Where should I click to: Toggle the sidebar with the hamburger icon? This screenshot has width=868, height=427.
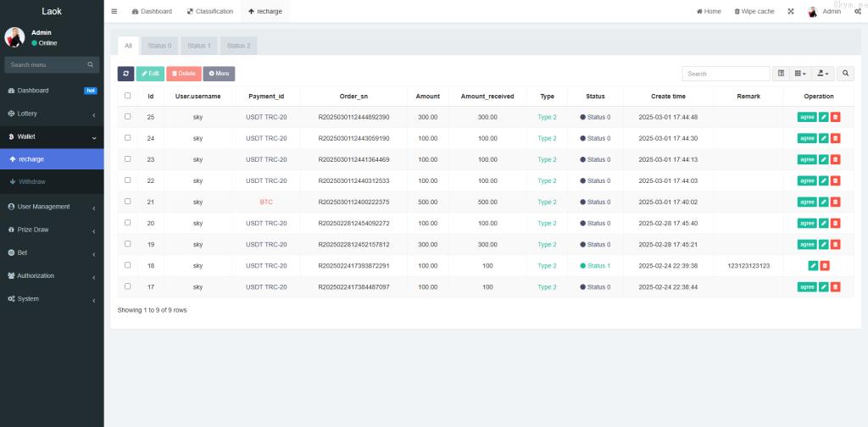pyautogui.click(x=114, y=12)
